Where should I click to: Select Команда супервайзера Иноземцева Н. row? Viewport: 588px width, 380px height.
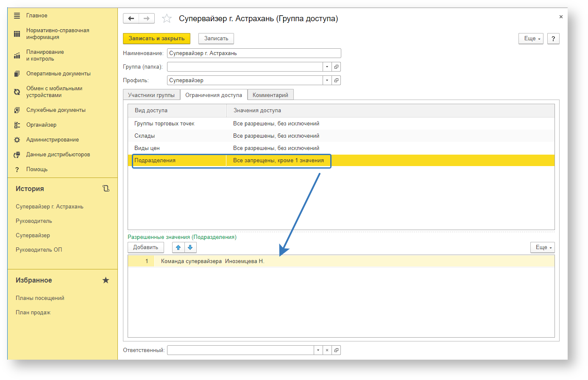coord(341,261)
